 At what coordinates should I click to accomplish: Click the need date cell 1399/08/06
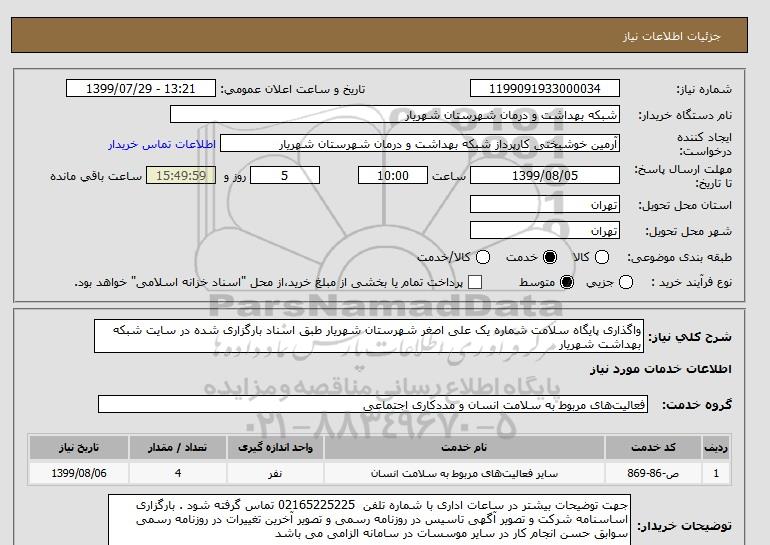pyautogui.click(x=79, y=473)
